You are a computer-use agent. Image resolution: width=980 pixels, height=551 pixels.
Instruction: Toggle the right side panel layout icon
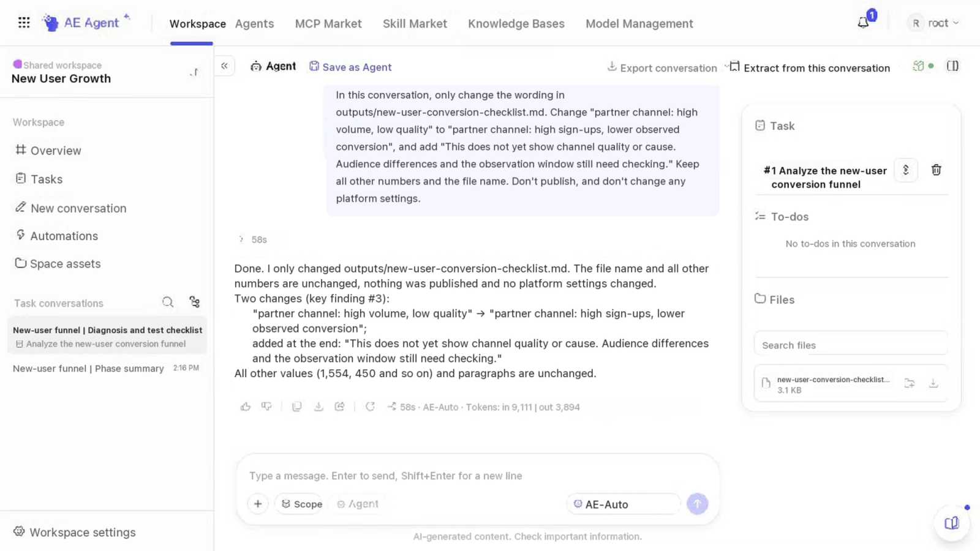(x=952, y=66)
